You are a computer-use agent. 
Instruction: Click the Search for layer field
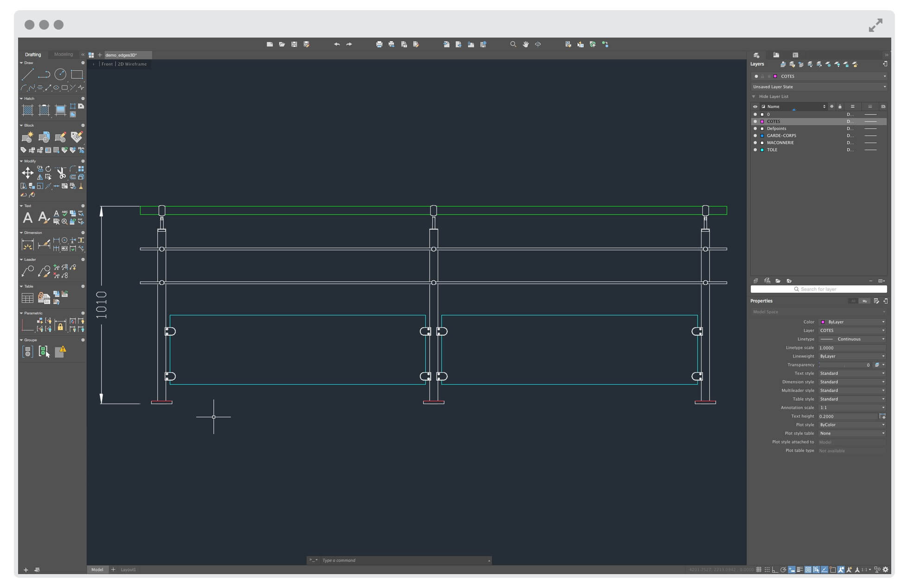(x=818, y=289)
